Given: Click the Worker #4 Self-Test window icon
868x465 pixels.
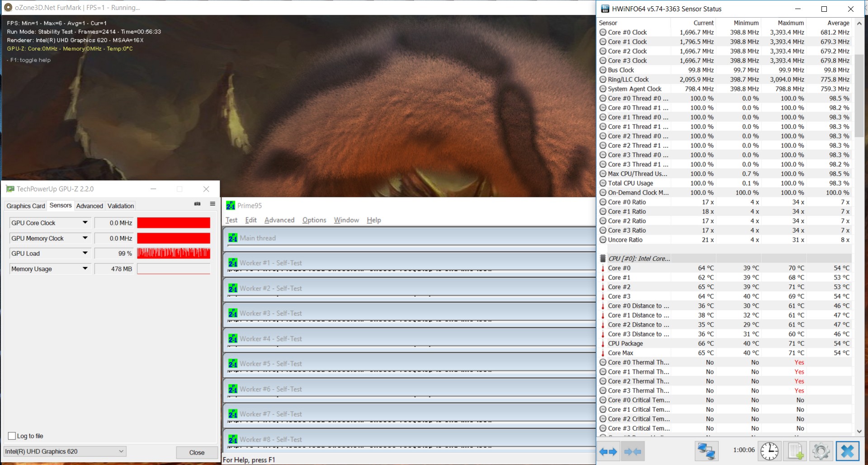Looking at the screenshot, I should tap(233, 338).
